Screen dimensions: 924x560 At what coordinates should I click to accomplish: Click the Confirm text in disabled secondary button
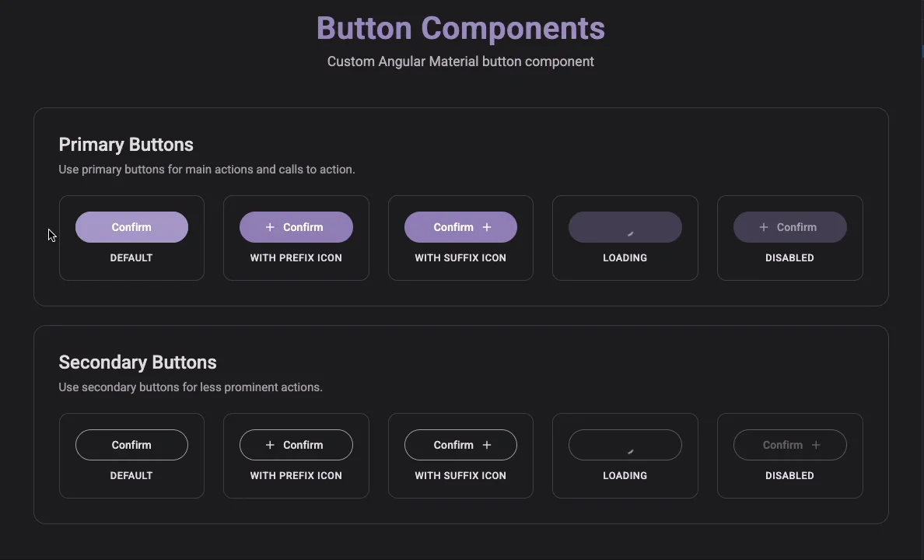[782, 445]
